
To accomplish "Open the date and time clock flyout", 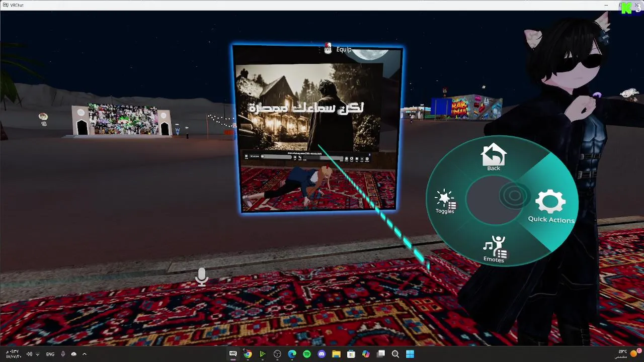I will point(13,354).
